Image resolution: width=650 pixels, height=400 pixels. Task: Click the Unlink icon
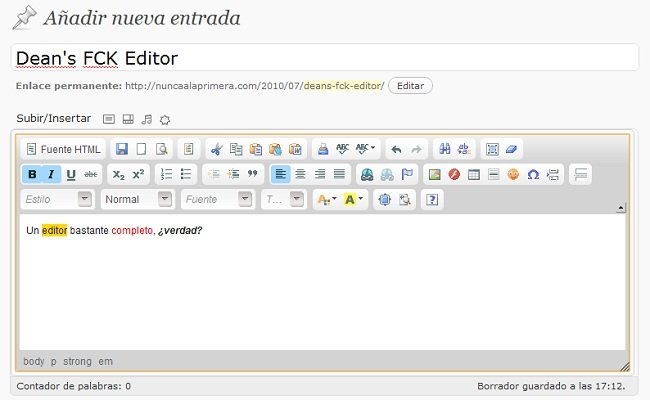pos(387,175)
